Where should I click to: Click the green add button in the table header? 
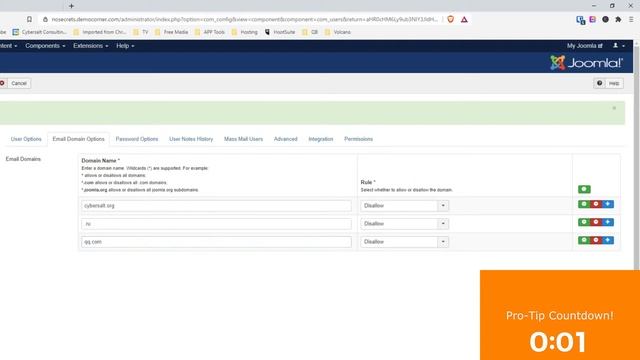tap(584, 189)
